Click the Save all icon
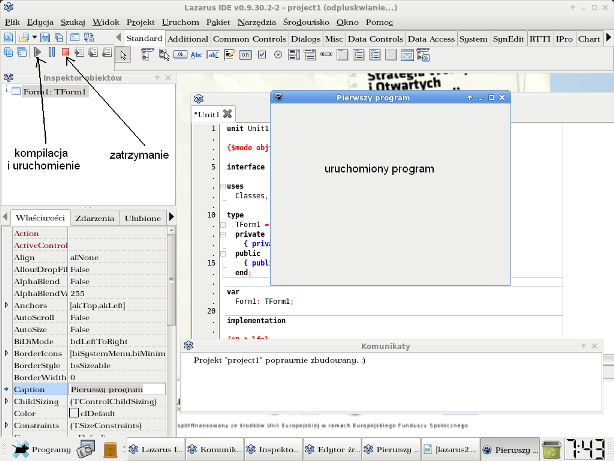Viewport: 614px width, 461px height. (59, 38)
